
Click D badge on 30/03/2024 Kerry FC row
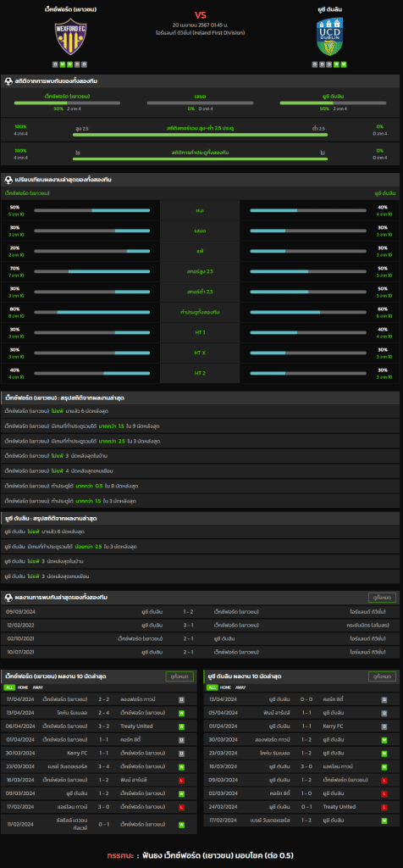coord(181,753)
